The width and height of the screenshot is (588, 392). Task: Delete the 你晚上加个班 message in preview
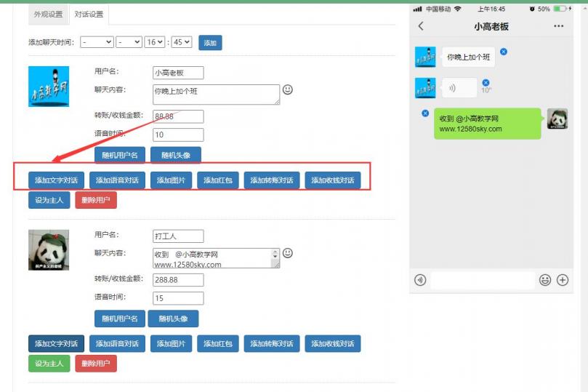coord(504,52)
